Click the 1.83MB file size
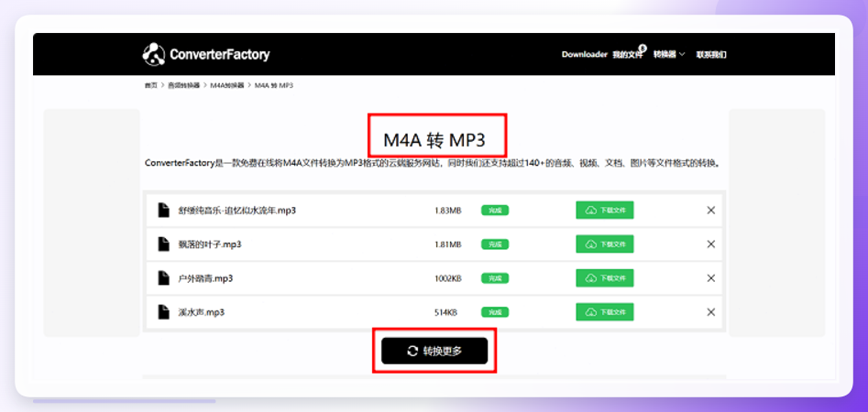This screenshot has height=412, width=868. click(448, 211)
